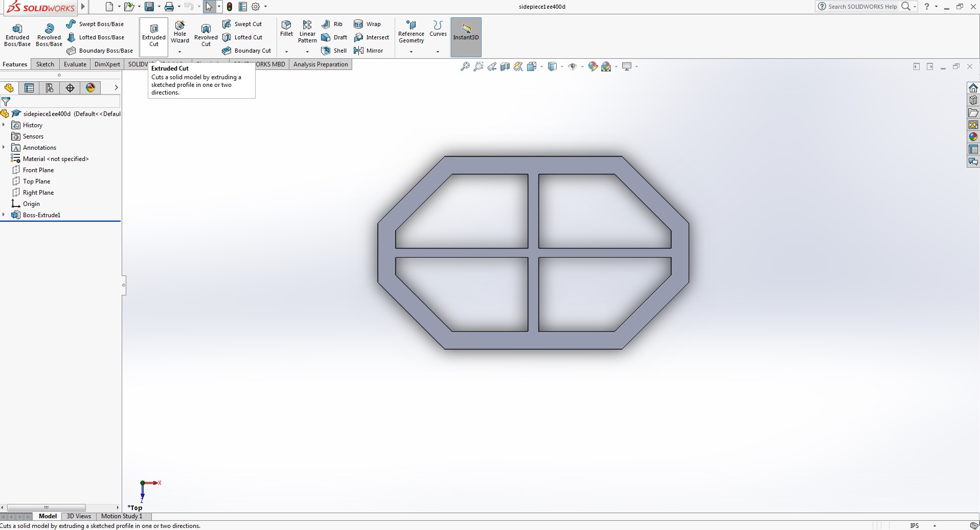Click the Open file icon
This screenshot has height=530, width=980.
point(129,7)
